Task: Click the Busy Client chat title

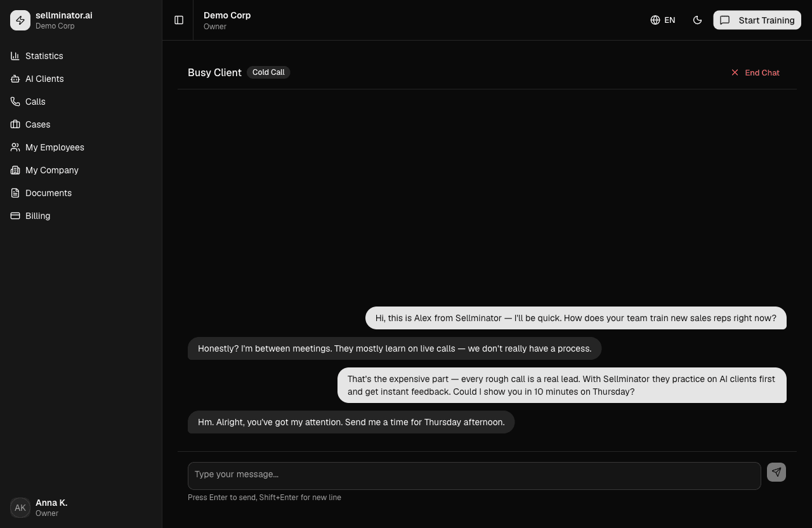Action: [214, 72]
